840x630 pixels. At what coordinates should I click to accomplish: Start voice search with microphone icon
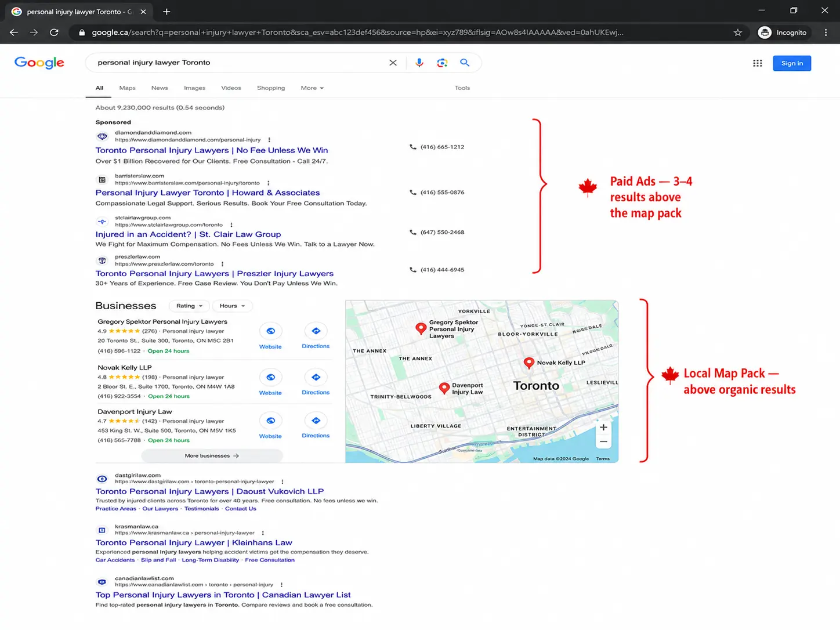[x=419, y=63]
